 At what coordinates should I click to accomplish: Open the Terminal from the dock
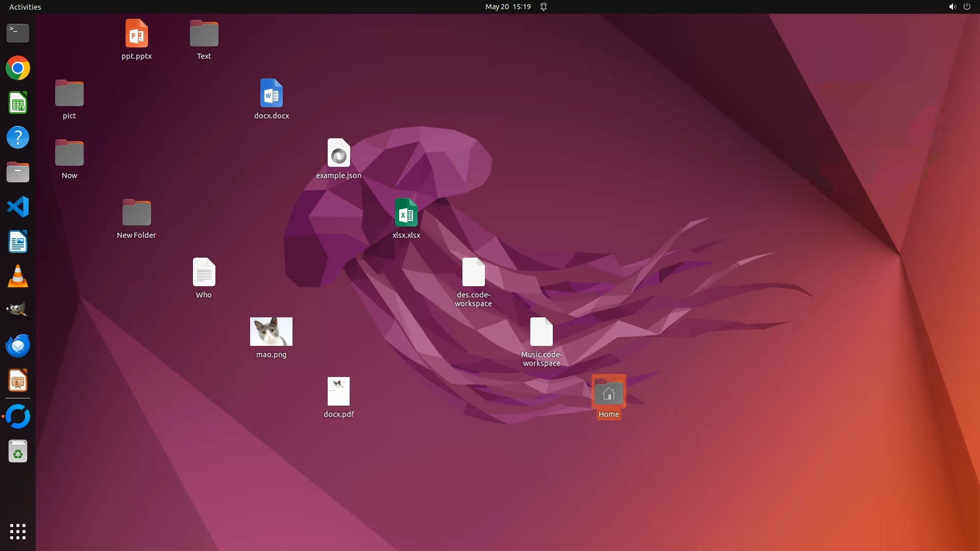tap(18, 33)
